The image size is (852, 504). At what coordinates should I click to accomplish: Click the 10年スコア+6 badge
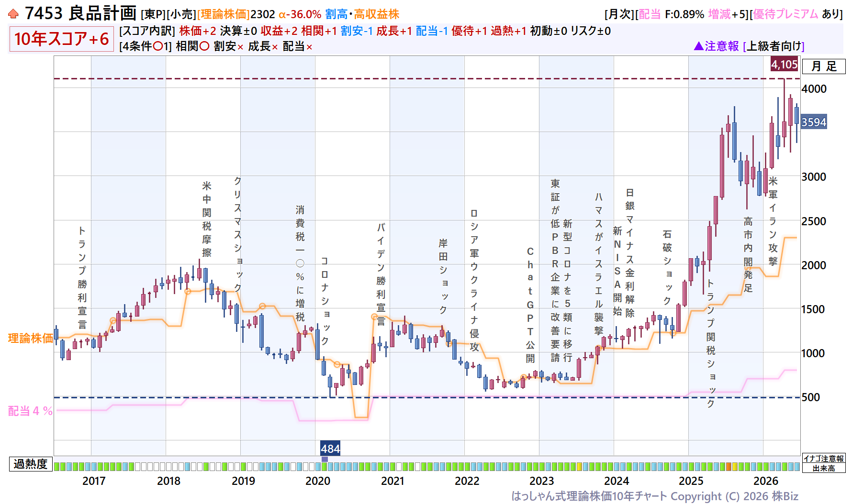tap(61, 39)
